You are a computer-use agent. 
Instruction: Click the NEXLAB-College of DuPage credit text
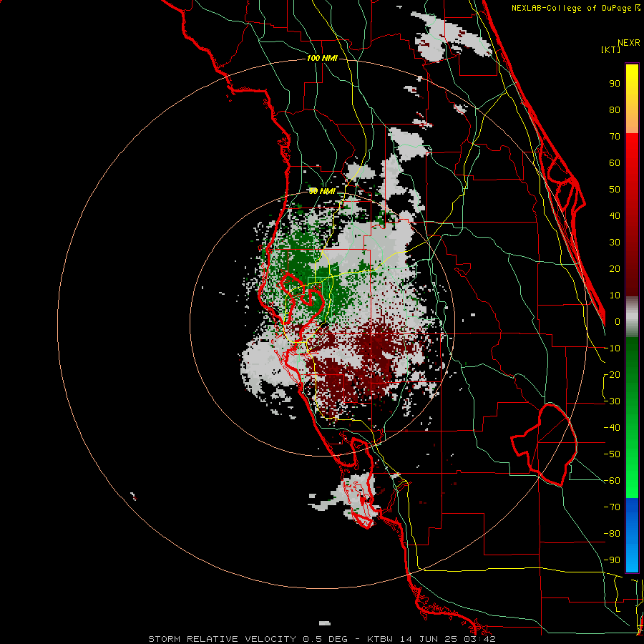click(x=575, y=8)
